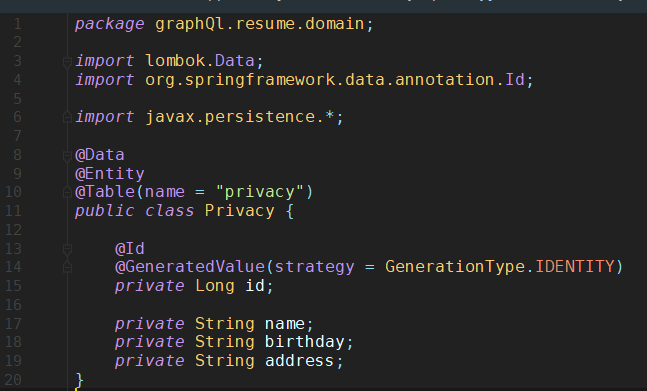Image resolution: width=647 pixels, height=391 pixels.
Task: Click 'lombok.Data' in the import statement
Action: tap(200, 61)
